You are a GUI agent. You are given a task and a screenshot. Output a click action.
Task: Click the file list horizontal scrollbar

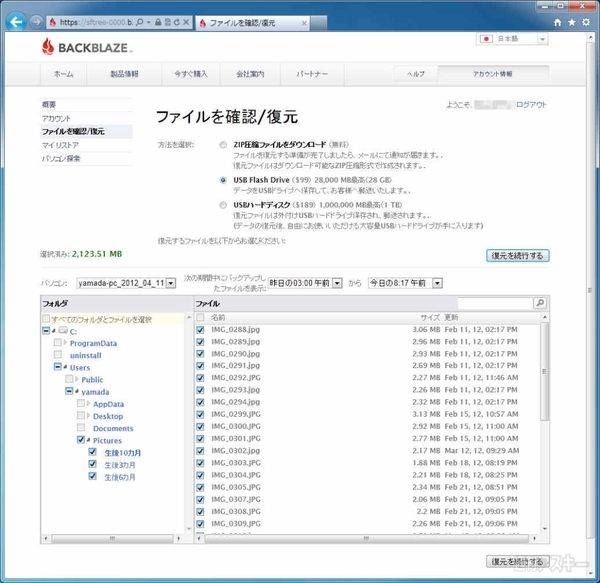[x=366, y=538]
